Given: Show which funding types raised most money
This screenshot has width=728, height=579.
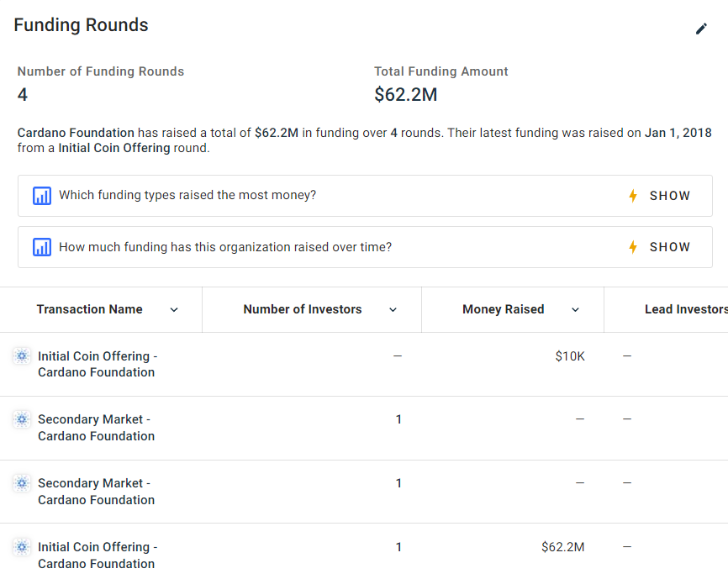Looking at the screenshot, I should pyautogui.click(x=669, y=196).
